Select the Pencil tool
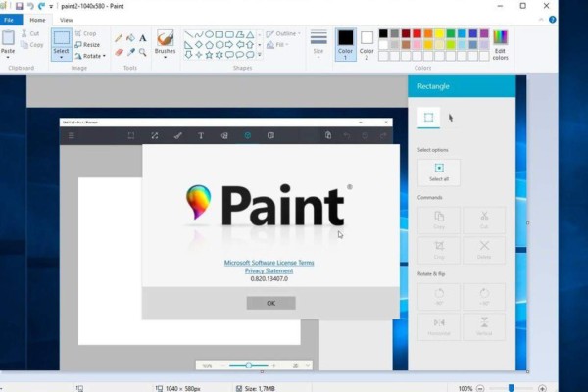This screenshot has width=588, height=392. [x=119, y=38]
